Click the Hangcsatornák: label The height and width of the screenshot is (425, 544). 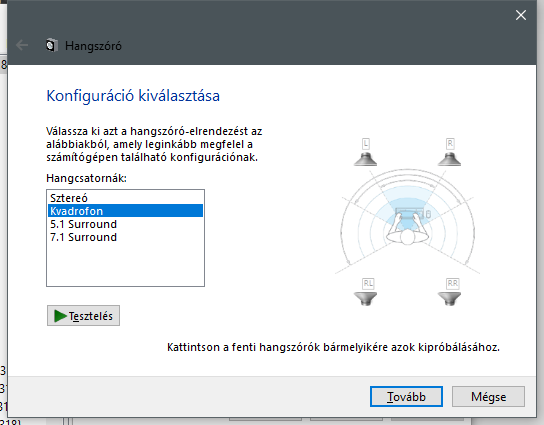[86, 178]
